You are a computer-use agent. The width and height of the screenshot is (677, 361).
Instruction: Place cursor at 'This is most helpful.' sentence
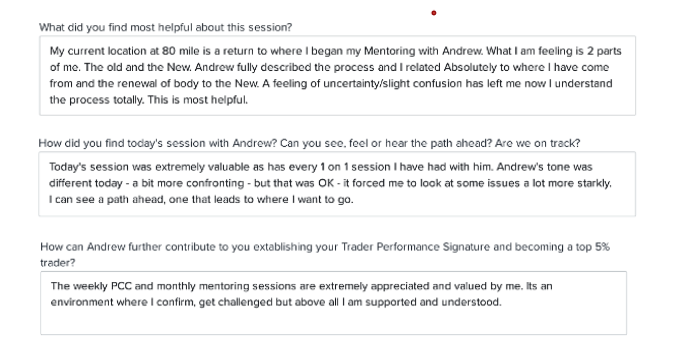(x=198, y=100)
